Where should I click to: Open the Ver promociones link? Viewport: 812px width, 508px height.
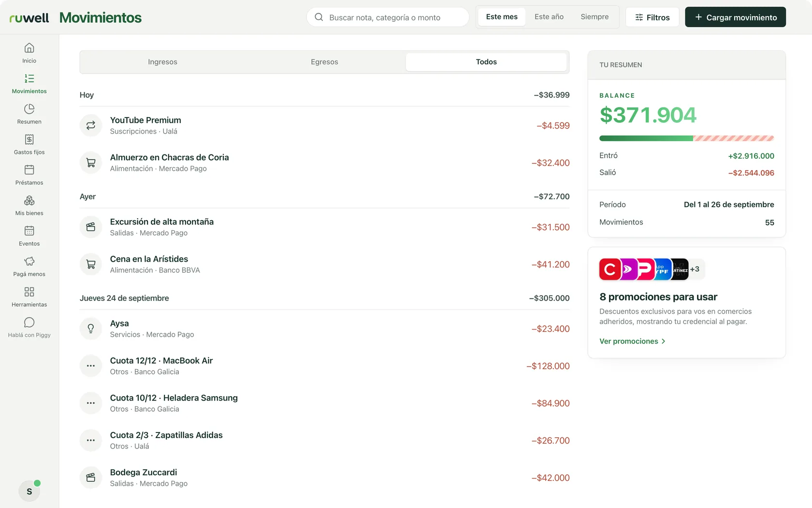point(632,341)
